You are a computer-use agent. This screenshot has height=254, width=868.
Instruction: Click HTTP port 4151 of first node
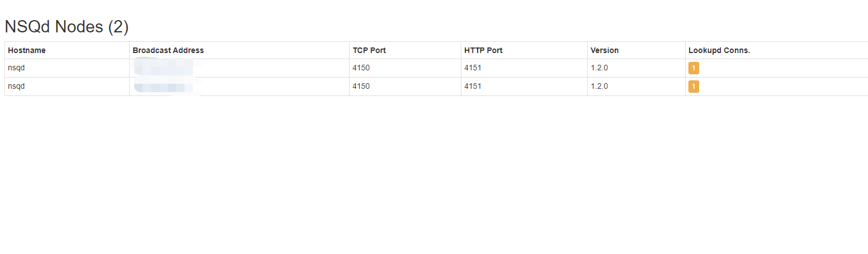coord(473,68)
